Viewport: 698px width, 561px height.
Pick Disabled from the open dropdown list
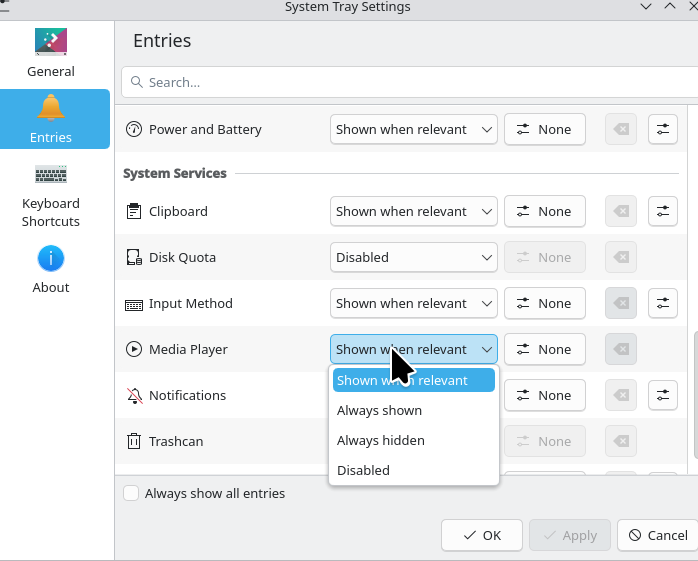(x=364, y=470)
